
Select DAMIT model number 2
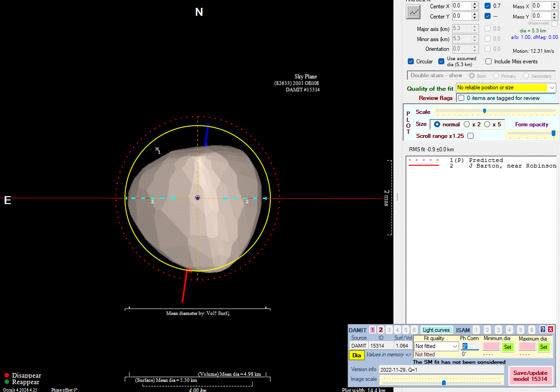tap(381, 330)
